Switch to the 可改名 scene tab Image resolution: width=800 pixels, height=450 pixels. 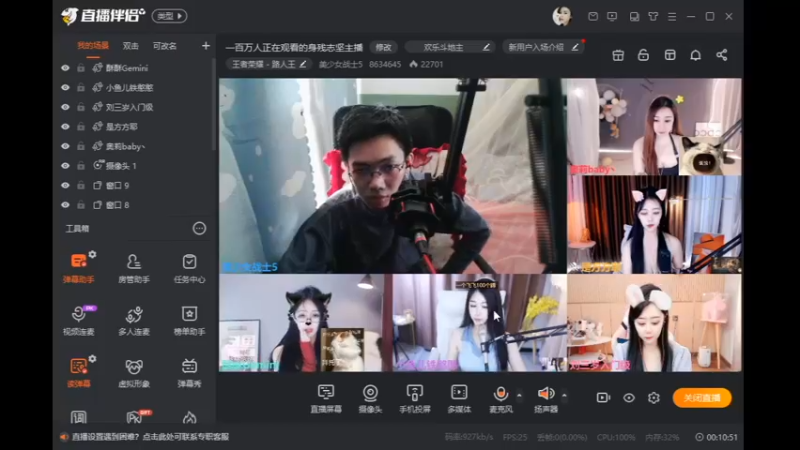[165, 46]
